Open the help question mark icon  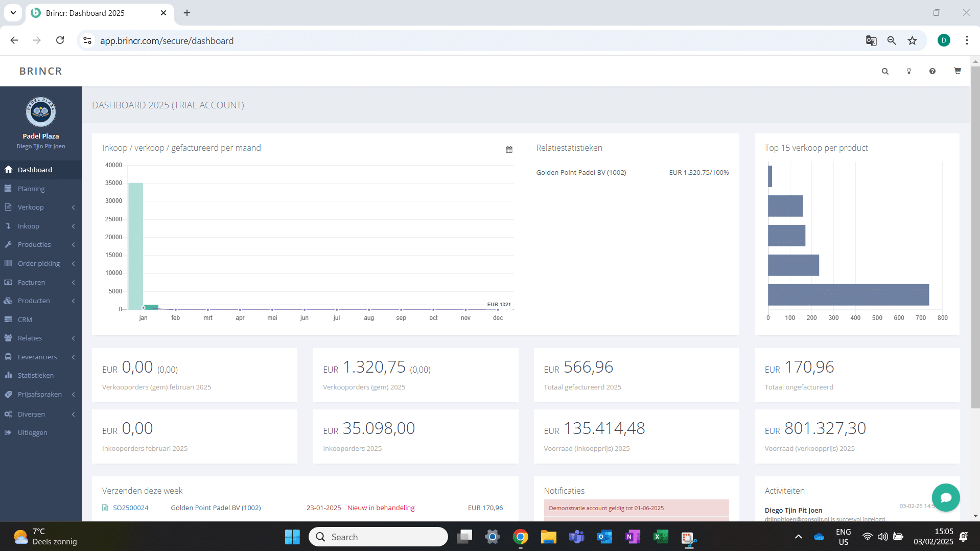click(932, 72)
